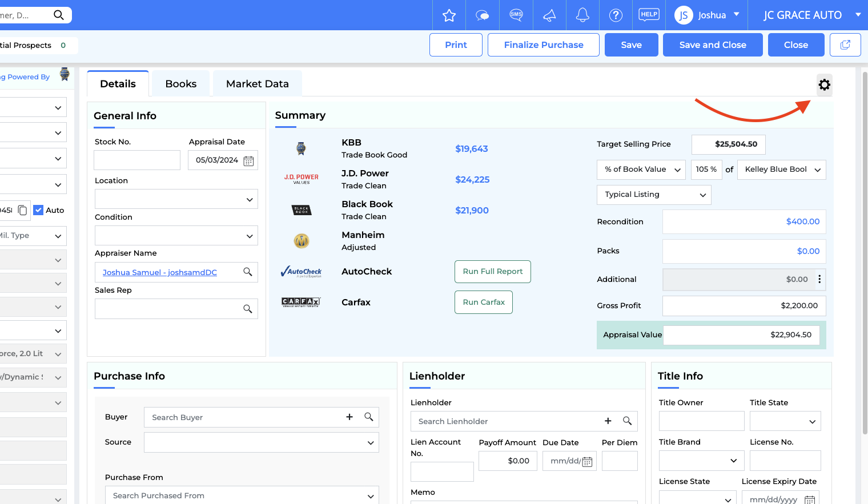
Task: Click the Black Book logo
Action: pos(302,210)
